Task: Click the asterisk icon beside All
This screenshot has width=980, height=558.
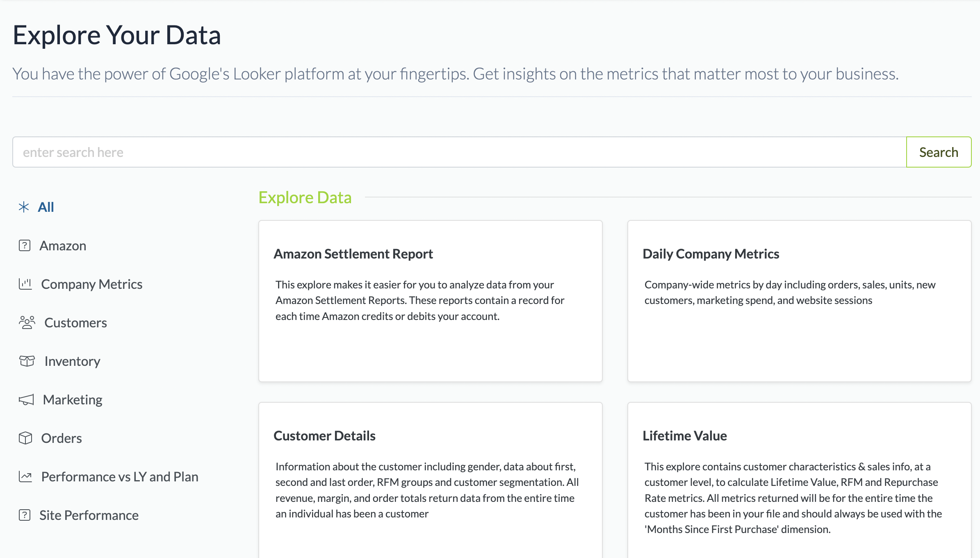Action: 24,207
